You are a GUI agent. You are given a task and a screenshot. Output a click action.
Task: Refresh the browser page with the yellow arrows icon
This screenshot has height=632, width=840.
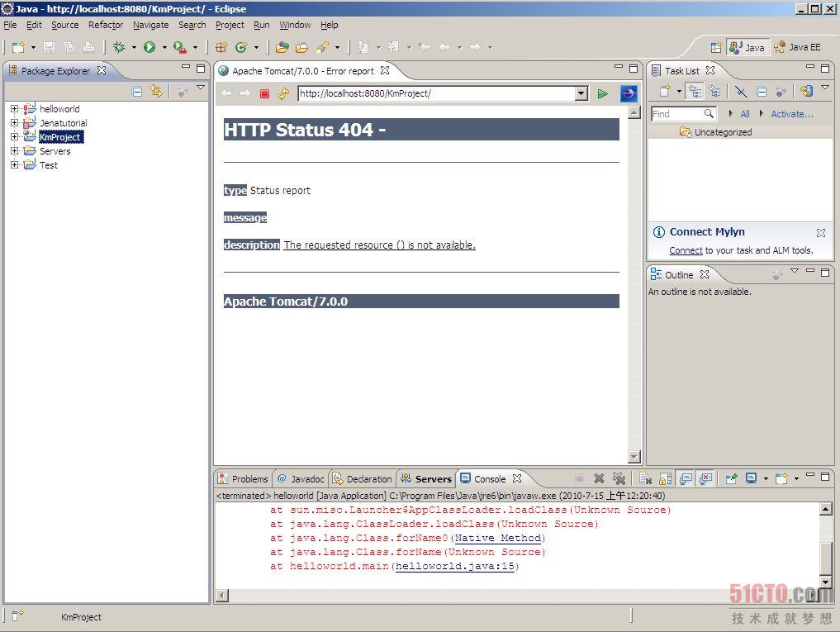click(283, 94)
